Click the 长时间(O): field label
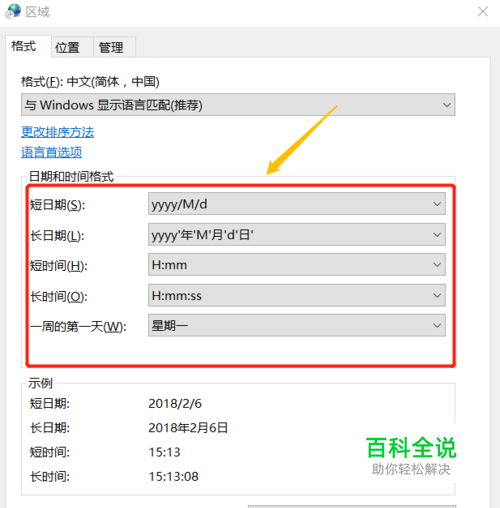Viewport: 500px width, 508px height. click(x=59, y=296)
